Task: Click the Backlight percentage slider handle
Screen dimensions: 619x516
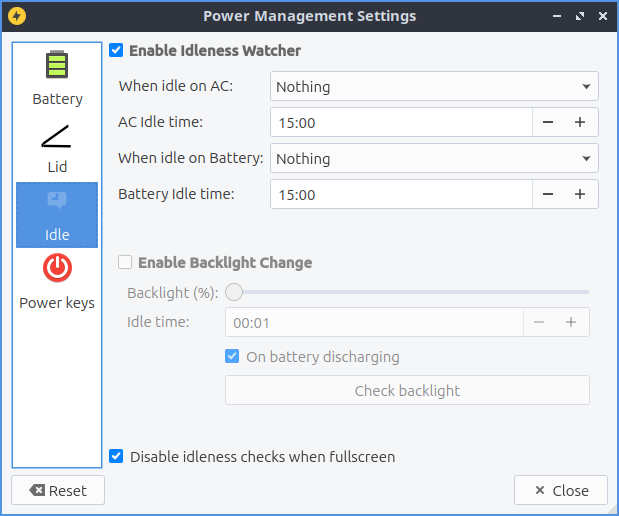Action: tap(234, 292)
